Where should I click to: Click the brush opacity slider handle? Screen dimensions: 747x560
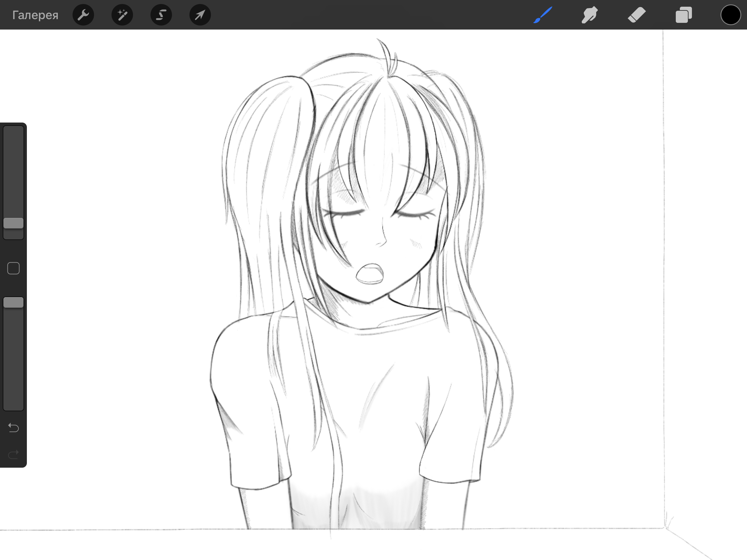point(13,302)
